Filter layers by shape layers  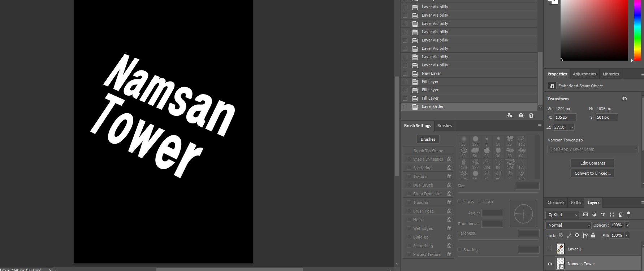click(611, 215)
